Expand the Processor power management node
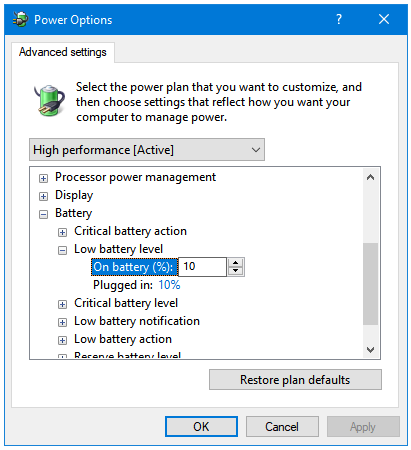This screenshot has height=450, width=411. click(43, 178)
